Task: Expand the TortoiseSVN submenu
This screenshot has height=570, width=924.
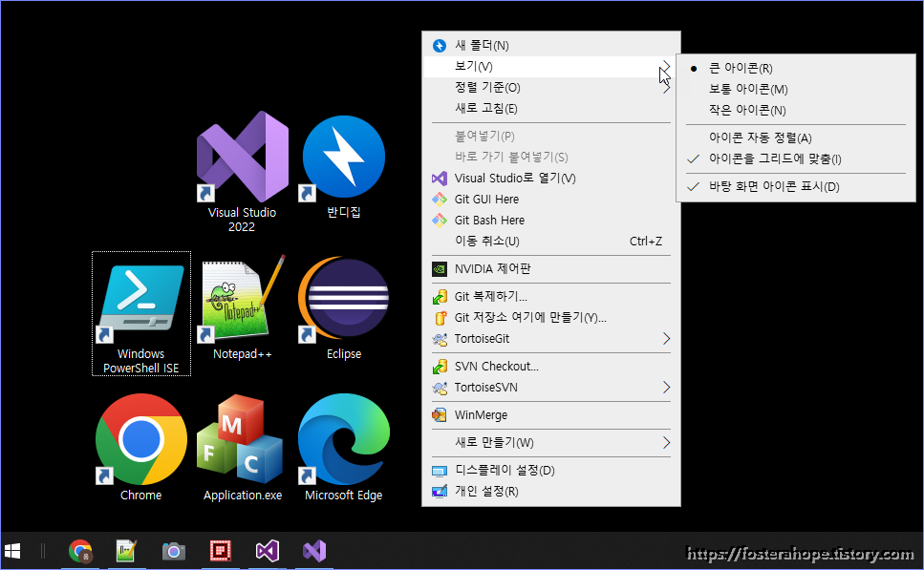Action: (551, 388)
